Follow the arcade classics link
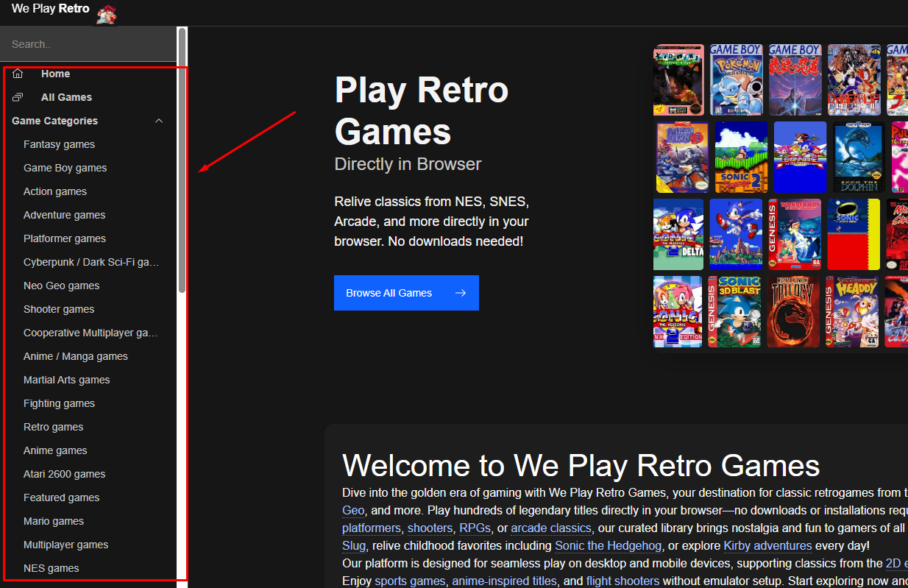 (551, 528)
